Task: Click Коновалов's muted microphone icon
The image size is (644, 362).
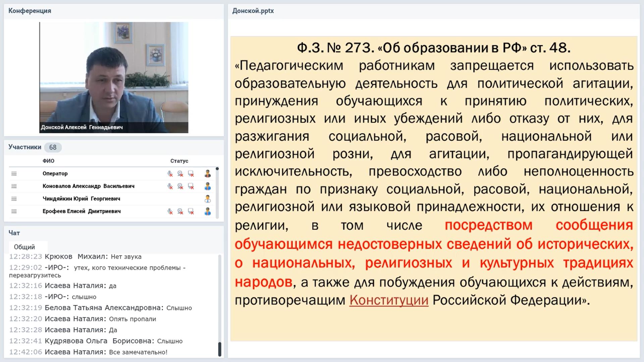Action: click(x=170, y=186)
